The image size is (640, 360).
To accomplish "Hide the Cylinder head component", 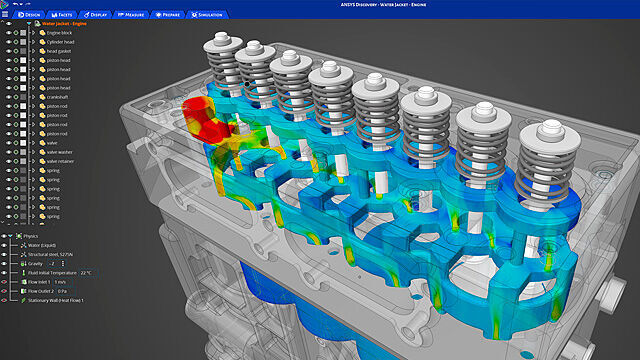I will [9, 42].
